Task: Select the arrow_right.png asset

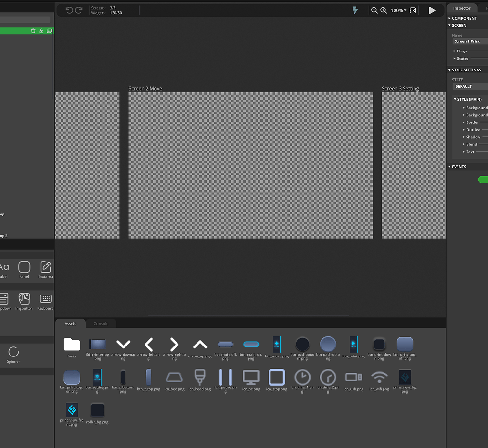Action: pos(174,348)
